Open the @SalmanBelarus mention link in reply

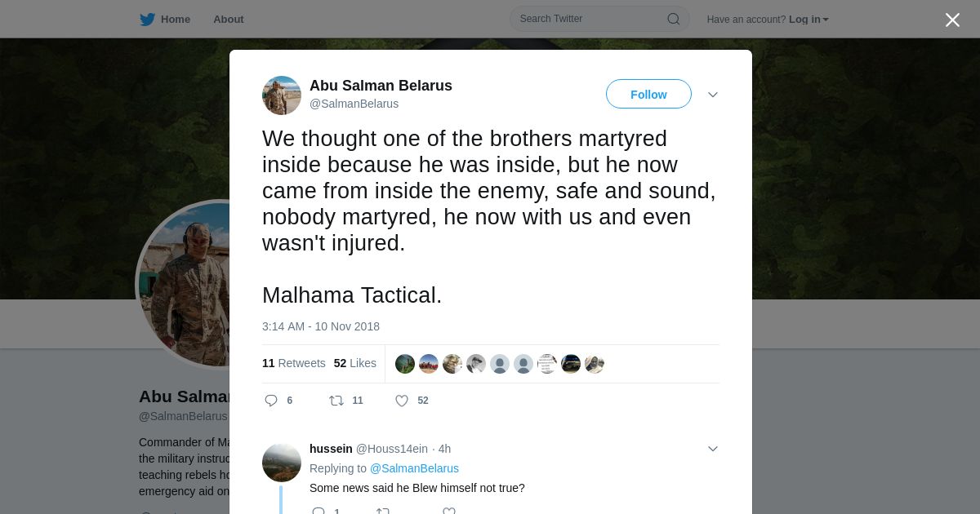[x=414, y=468]
